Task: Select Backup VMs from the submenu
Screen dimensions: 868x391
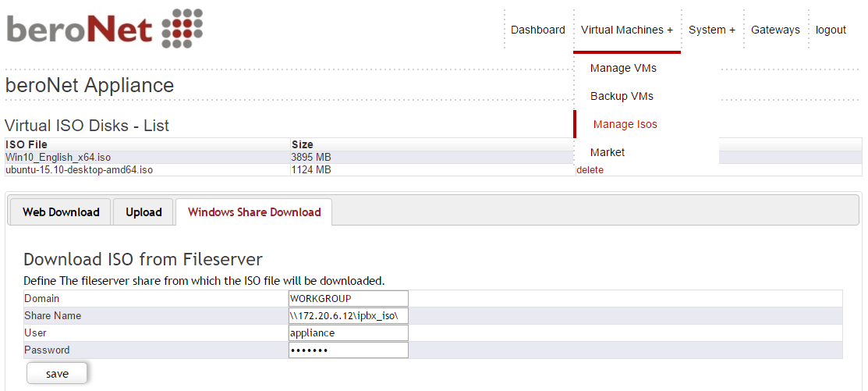Action: (622, 96)
